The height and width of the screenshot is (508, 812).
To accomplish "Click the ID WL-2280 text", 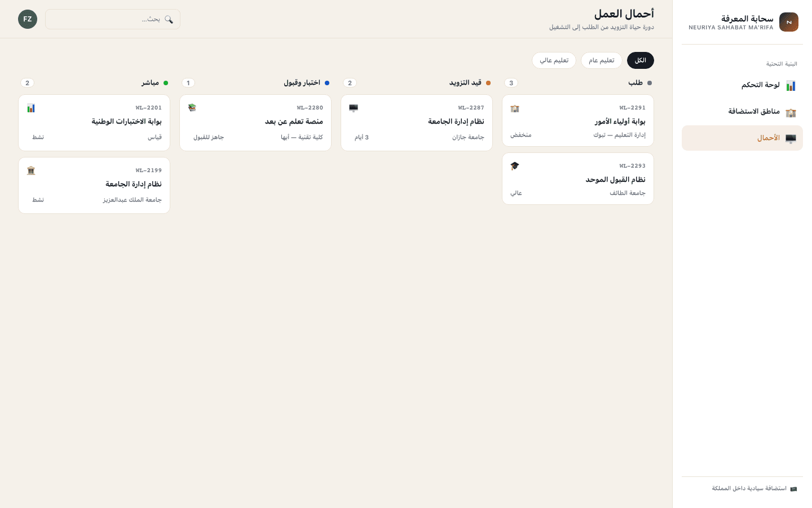I will [x=310, y=108].
